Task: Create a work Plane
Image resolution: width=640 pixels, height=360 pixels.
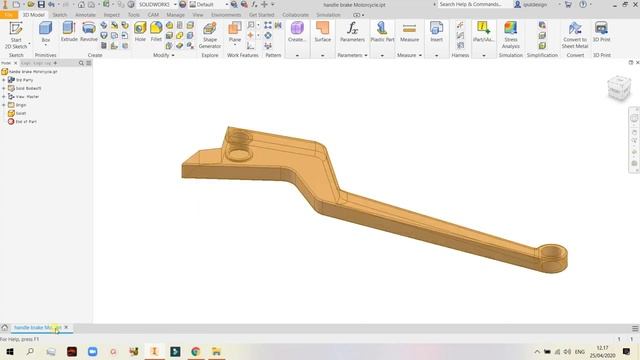Action: tap(235, 31)
